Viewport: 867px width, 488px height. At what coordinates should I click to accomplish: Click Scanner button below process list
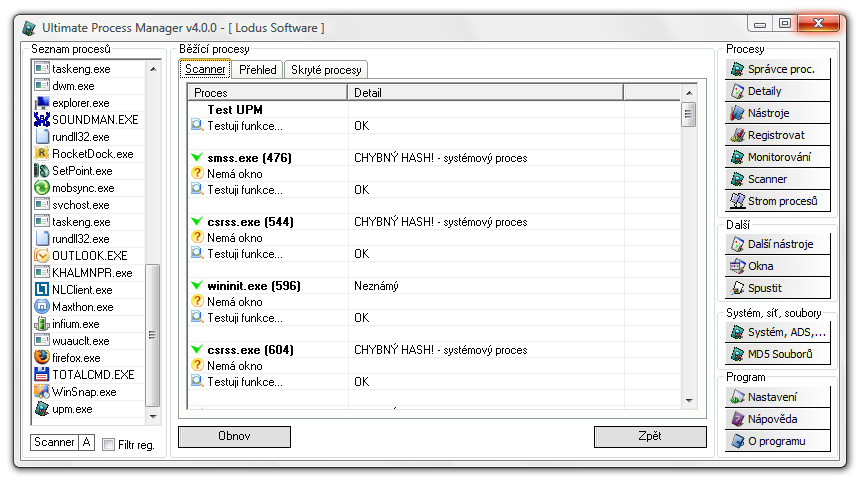tap(54, 443)
